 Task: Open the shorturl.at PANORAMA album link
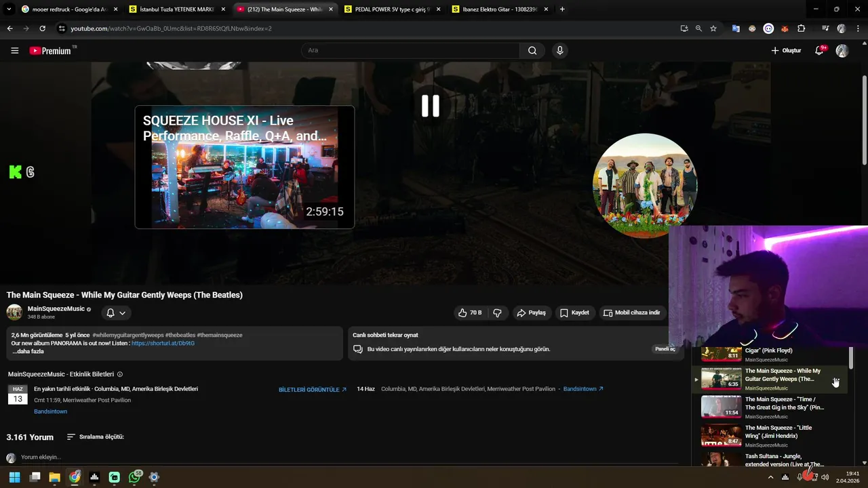[x=163, y=344]
